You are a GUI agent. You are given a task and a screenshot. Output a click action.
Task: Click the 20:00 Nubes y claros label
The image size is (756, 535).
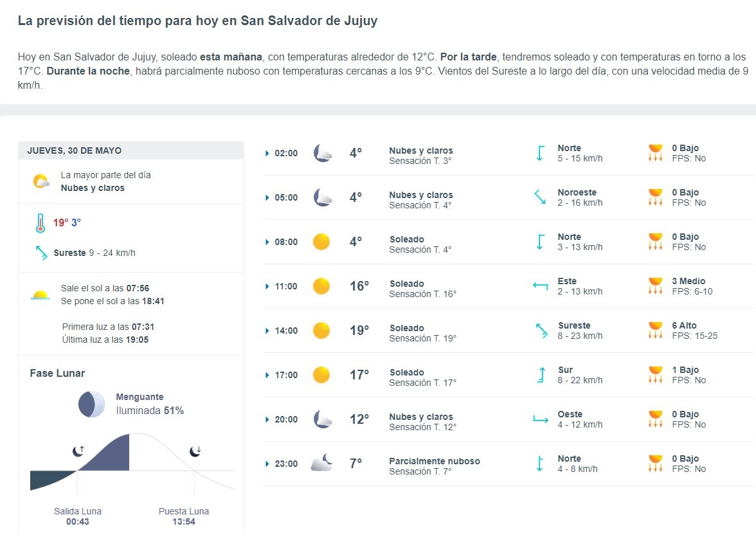tap(421, 417)
